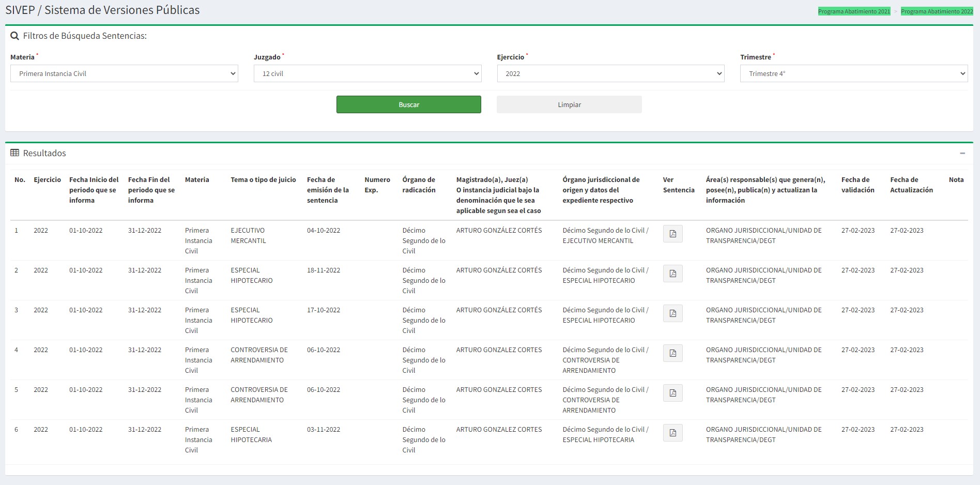The image size is (980, 485).
Task: Open the Trimestre dropdown
Action: pyautogui.click(x=853, y=73)
